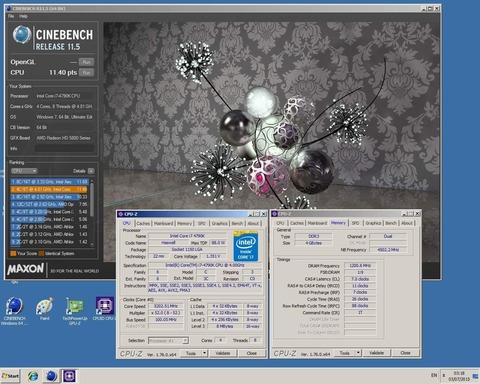The image size is (480, 384).
Task: Select the 12C/12T AMD Opteron ranking row
Action: (x=50, y=204)
